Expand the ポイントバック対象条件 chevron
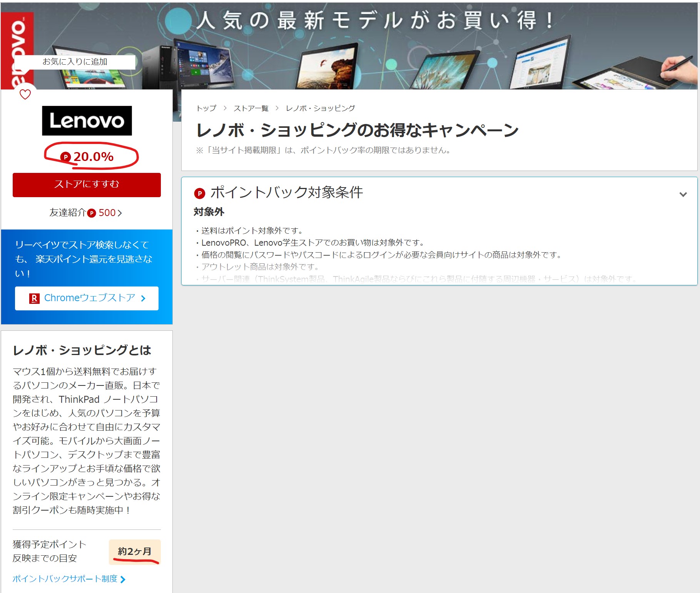Viewport: 700px width, 593px height. point(683,194)
